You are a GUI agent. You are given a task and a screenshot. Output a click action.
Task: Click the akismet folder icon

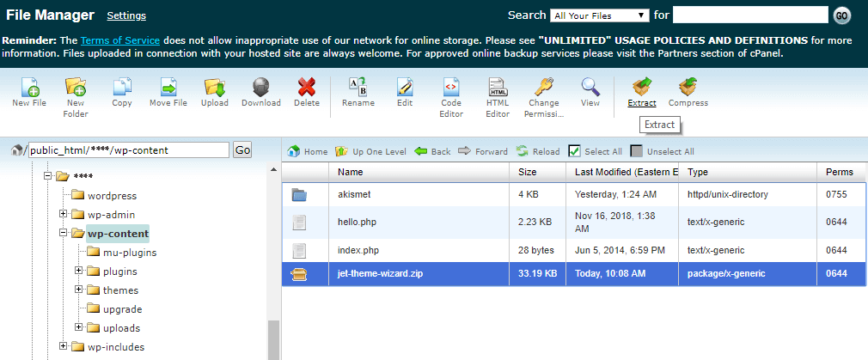[299, 194]
